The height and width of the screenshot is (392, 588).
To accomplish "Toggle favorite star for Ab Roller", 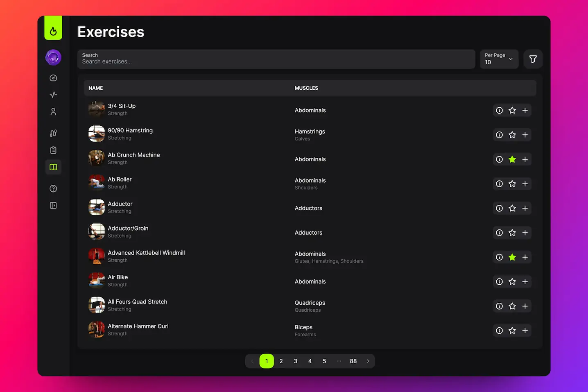I will pyautogui.click(x=512, y=184).
